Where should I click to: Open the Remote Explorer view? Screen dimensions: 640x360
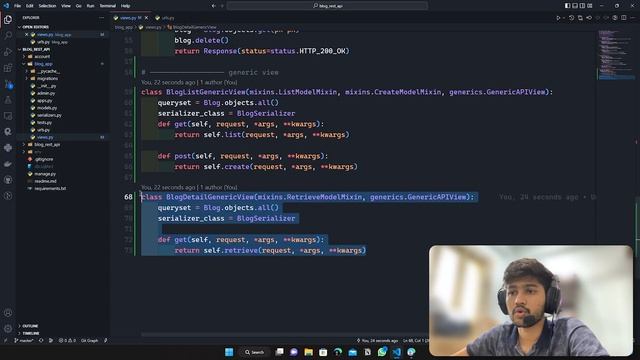pos(8,116)
